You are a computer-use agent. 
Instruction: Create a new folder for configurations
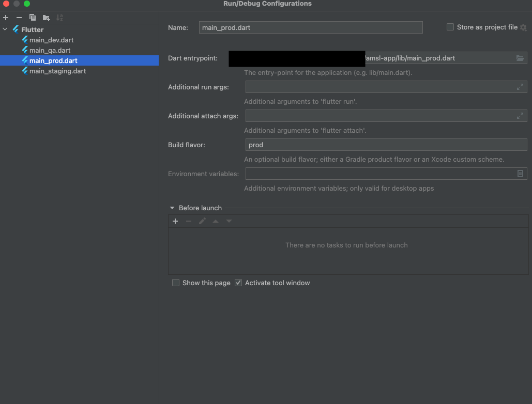[46, 17]
